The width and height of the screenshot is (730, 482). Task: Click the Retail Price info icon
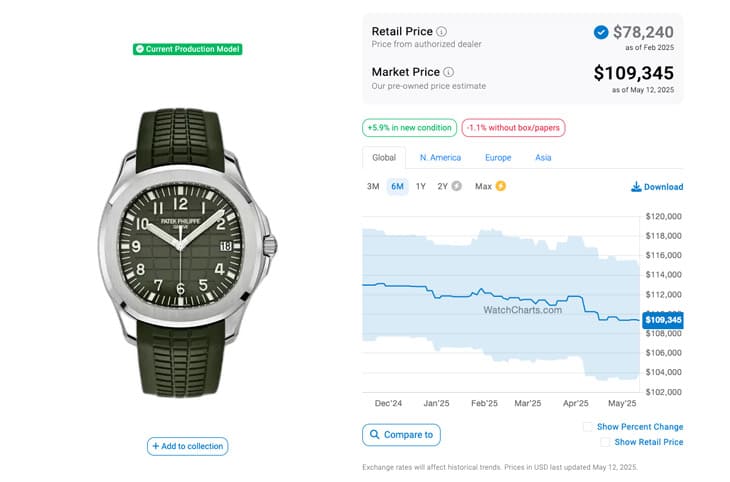point(441,31)
